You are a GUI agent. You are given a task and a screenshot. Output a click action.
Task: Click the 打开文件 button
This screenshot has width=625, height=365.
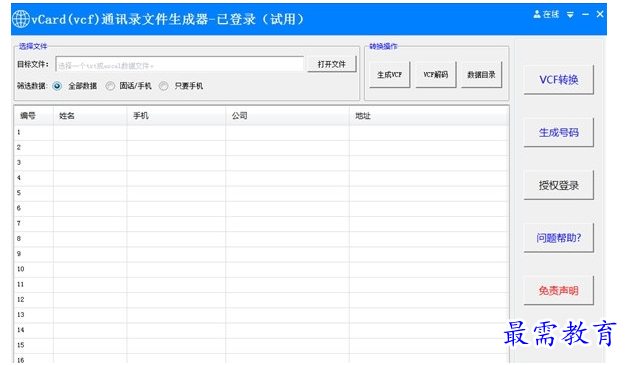pyautogui.click(x=331, y=64)
